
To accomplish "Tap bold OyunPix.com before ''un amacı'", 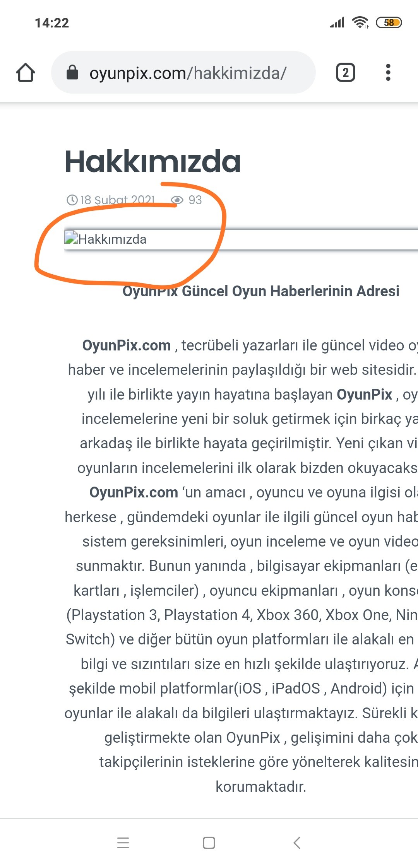I will pyautogui.click(x=134, y=492).
